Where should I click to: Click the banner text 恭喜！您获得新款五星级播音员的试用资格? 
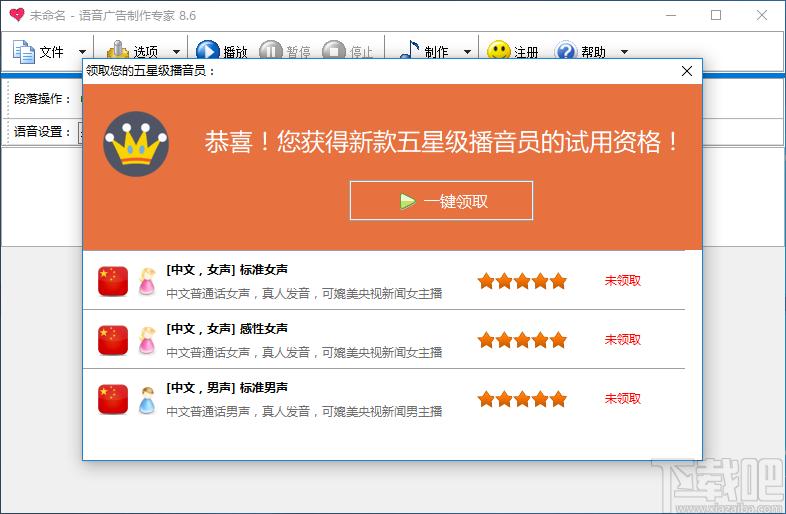click(x=441, y=141)
